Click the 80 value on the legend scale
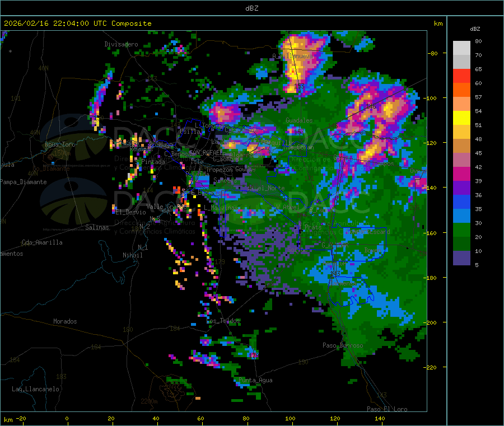The height and width of the screenshot is (426, 504). 478,41
